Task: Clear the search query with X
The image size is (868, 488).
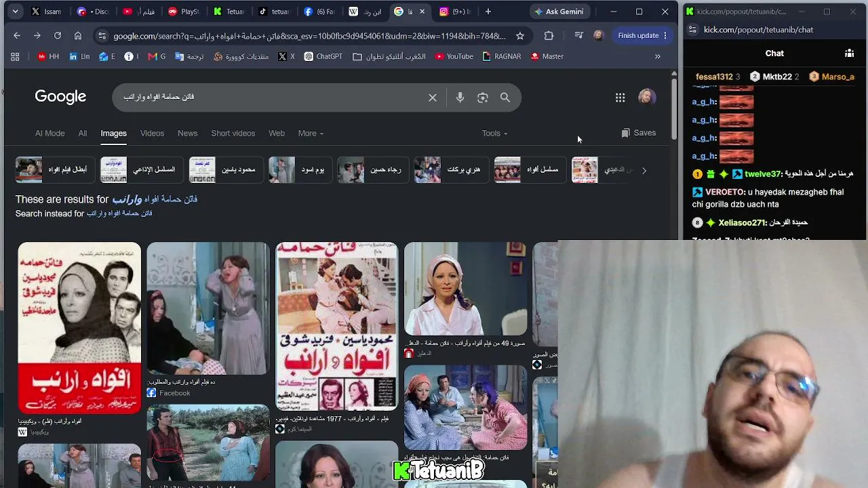Action: (x=433, y=98)
